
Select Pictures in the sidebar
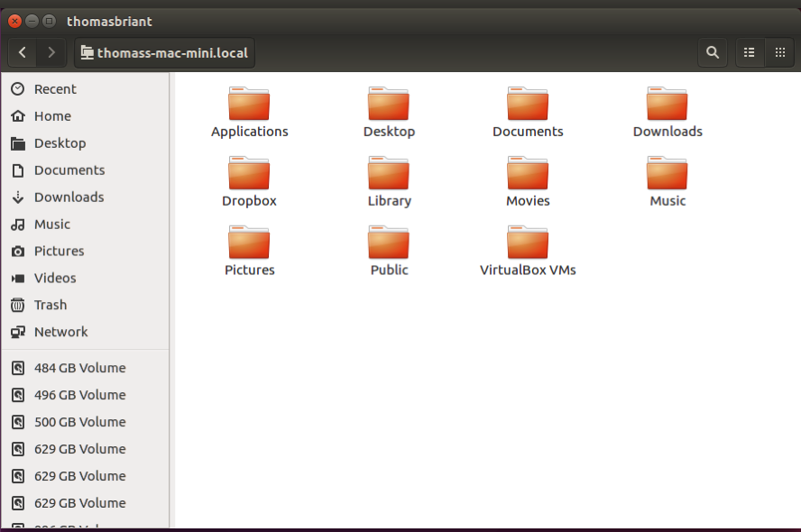coord(86,252)
